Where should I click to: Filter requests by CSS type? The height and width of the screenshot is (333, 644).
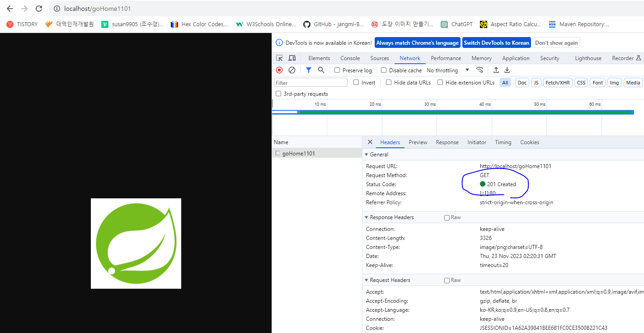coord(581,83)
